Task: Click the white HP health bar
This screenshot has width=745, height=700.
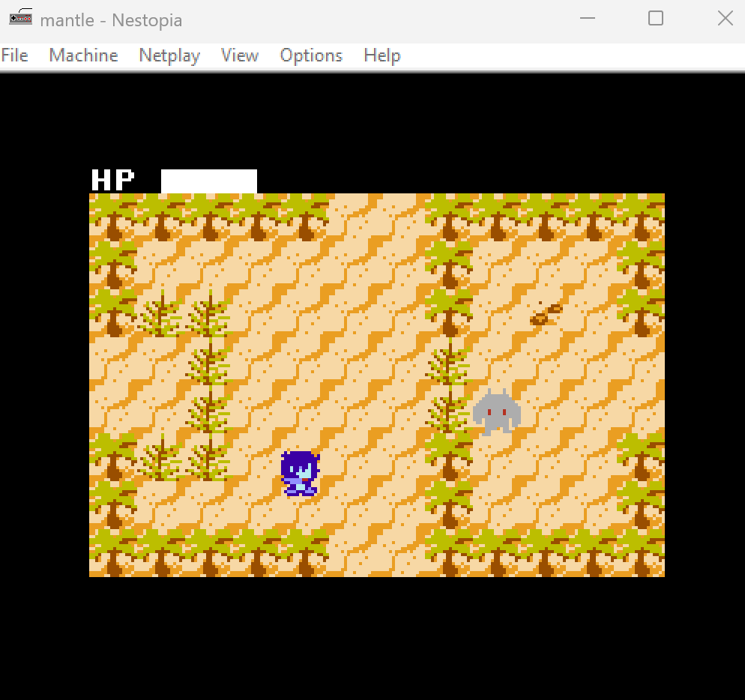Action: pos(209,181)
